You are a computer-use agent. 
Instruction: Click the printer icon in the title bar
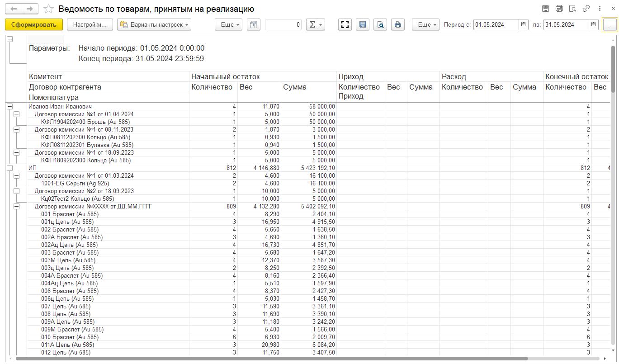(x=559, y=9)
